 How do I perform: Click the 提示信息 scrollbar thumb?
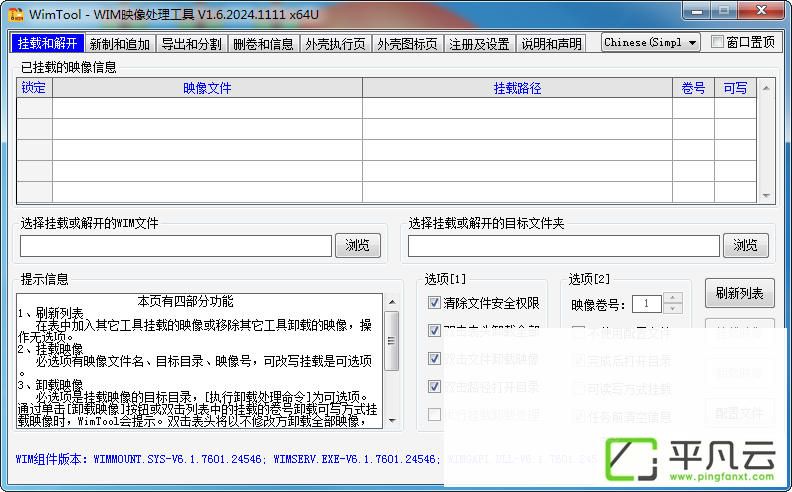(392, 340)
